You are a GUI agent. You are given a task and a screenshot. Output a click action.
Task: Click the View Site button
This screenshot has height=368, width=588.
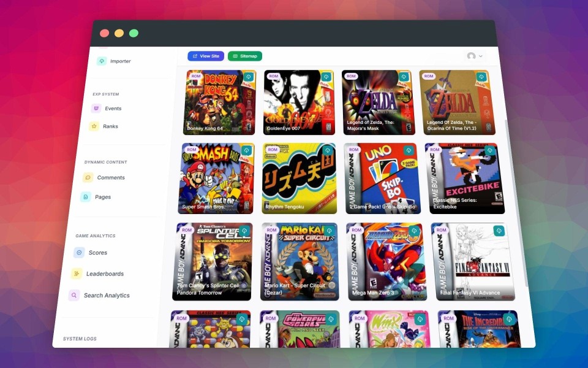(206, 56)
